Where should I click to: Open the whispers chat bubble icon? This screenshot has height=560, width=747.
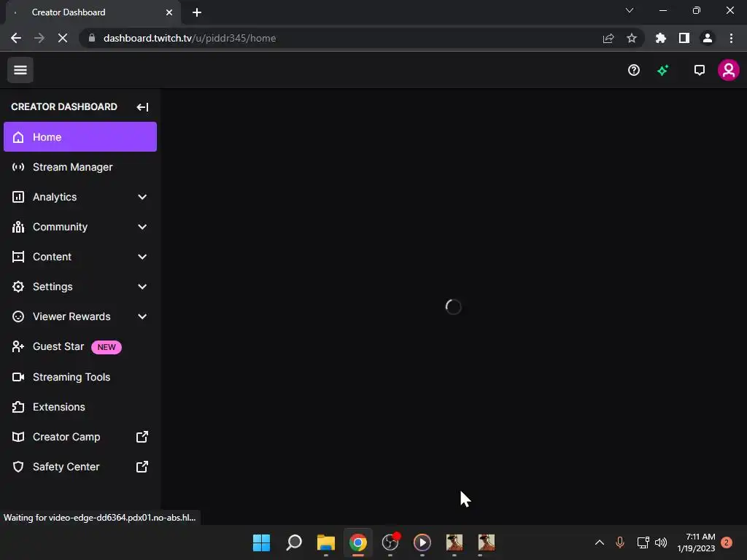[699, 71]
